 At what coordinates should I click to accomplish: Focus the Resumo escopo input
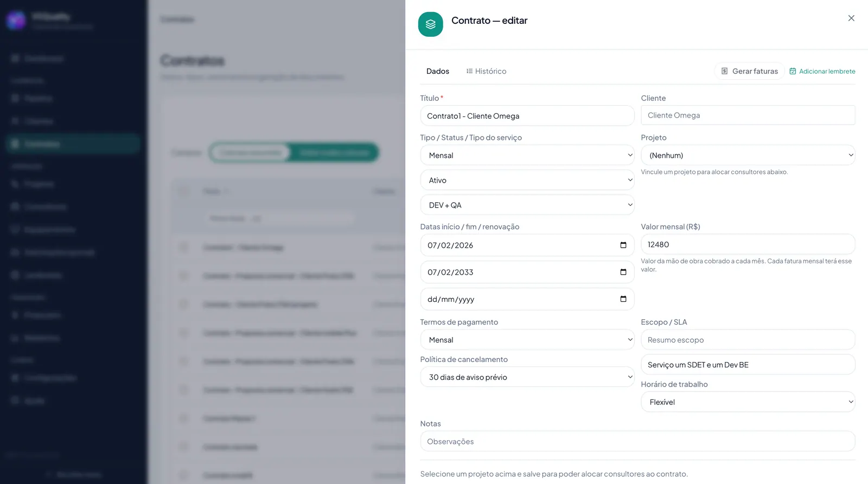pyautogui.click(x=748, y=340)
